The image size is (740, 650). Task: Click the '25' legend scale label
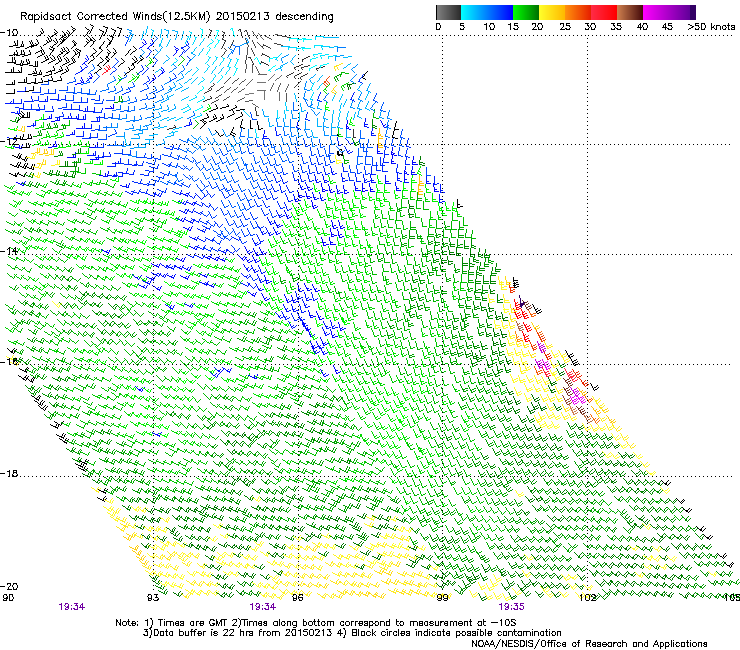point(565,27)
